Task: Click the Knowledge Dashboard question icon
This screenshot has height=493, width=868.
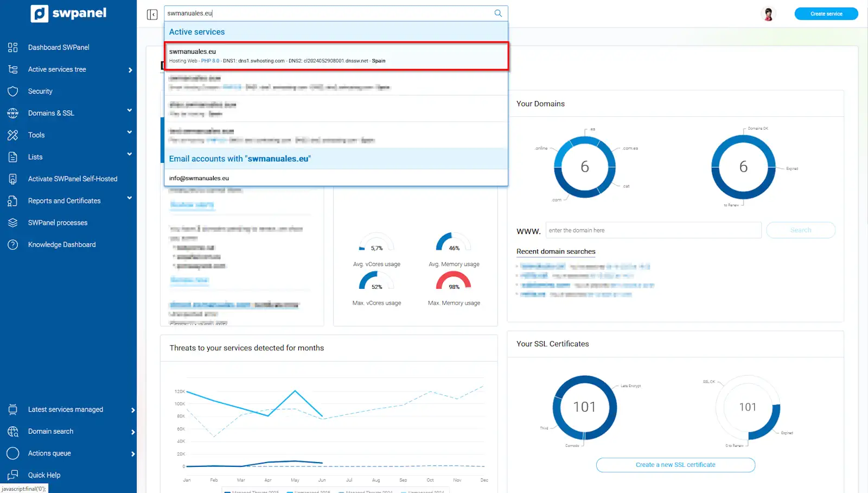Action: tap(13, 244)
